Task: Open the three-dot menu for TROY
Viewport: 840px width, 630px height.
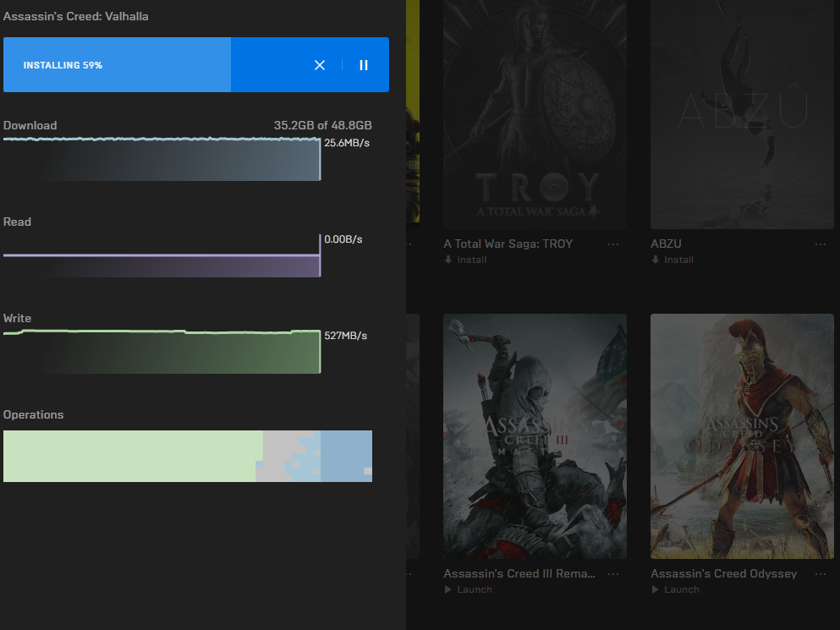Action: click(613, 244)
